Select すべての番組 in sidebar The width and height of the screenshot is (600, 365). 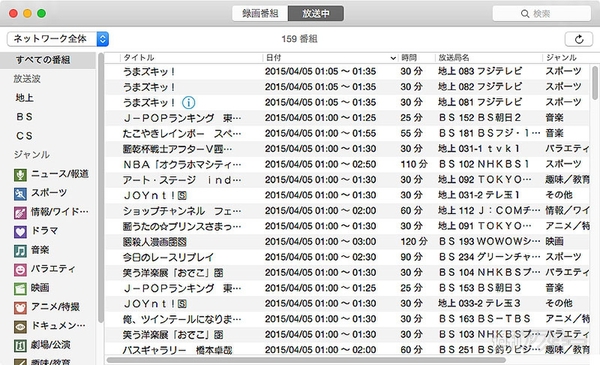[x=47, y=60]
